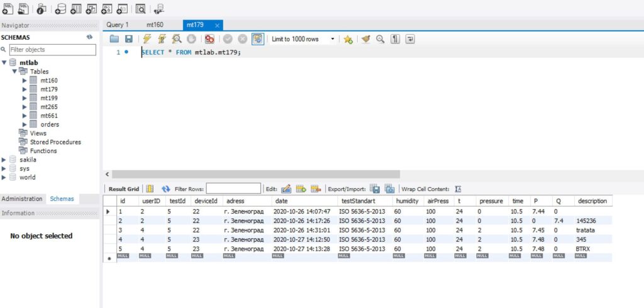Create new stored procedure icon

click(106, 8)
